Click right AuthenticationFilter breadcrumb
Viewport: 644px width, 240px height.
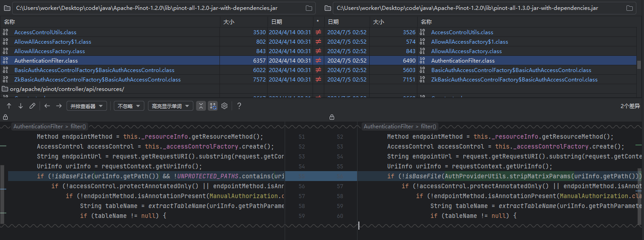point(389,127)
